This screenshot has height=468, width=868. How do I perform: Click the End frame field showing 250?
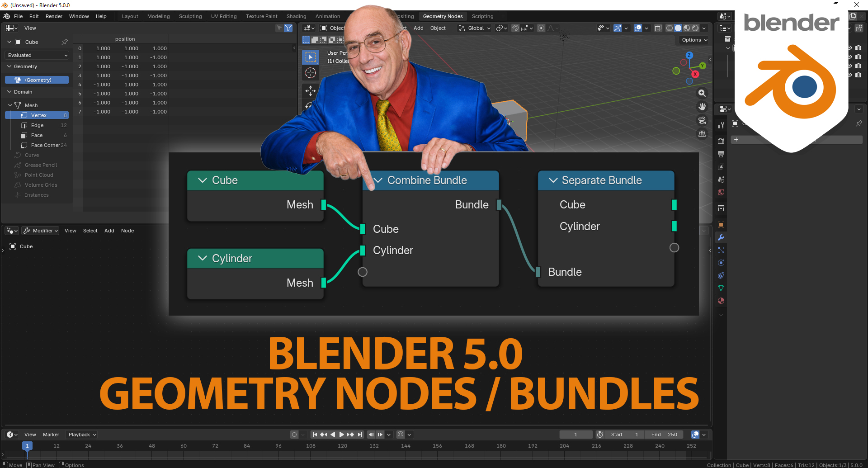(x=664, y=435)
